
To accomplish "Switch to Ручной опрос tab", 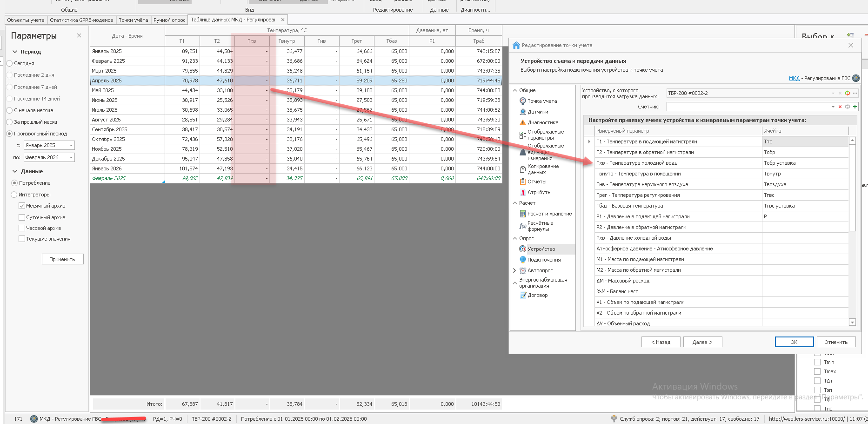I will [x=169, y=20].
